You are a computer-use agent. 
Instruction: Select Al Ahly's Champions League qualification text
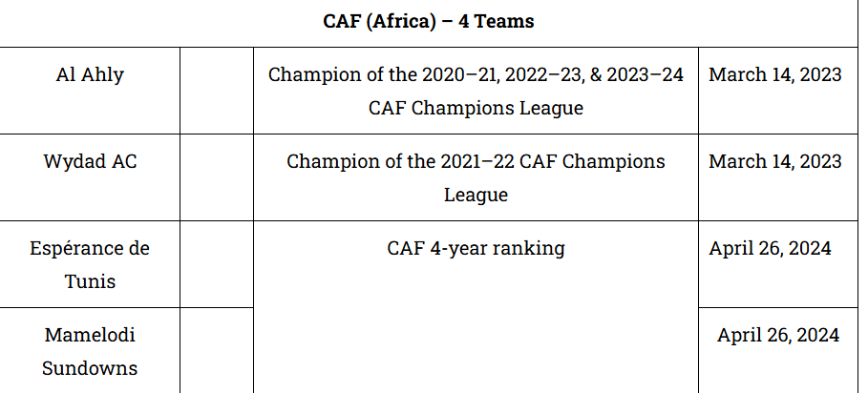coord(476,91)
